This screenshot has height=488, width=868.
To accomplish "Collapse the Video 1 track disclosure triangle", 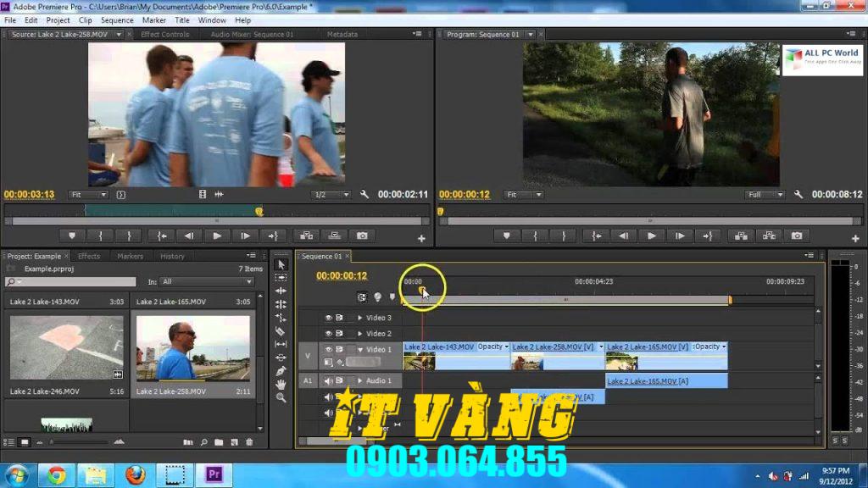I will point(361,349).
